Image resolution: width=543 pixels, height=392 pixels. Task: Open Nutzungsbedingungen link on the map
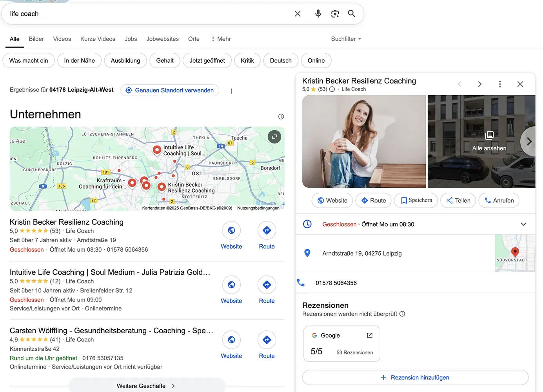(258, 208)
